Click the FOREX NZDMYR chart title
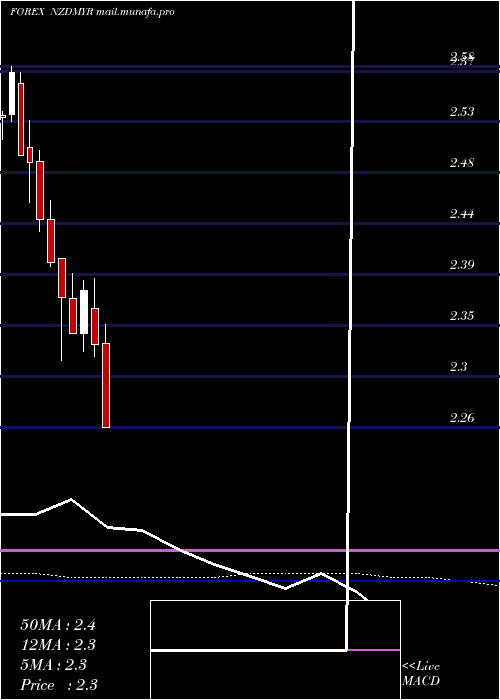Image resolution: width=500 pixels, height=700 pixels. tap(92, 12)
